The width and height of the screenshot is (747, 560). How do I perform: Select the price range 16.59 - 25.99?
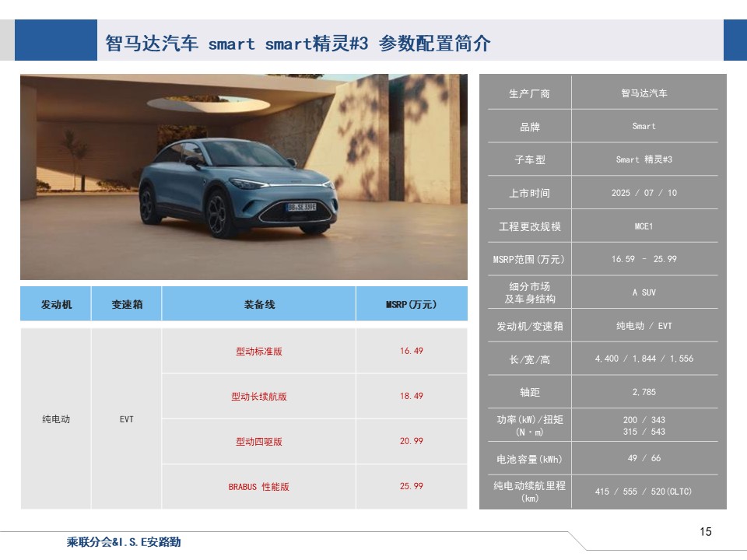644,259
